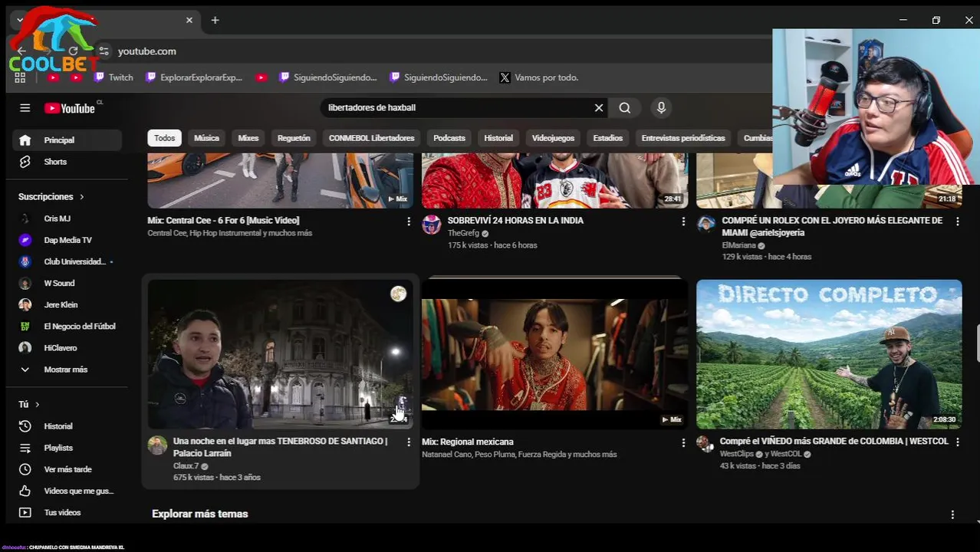Open Playlists in sidebar
The height and width of the screenshot is (552, 980).
(67, 448)
